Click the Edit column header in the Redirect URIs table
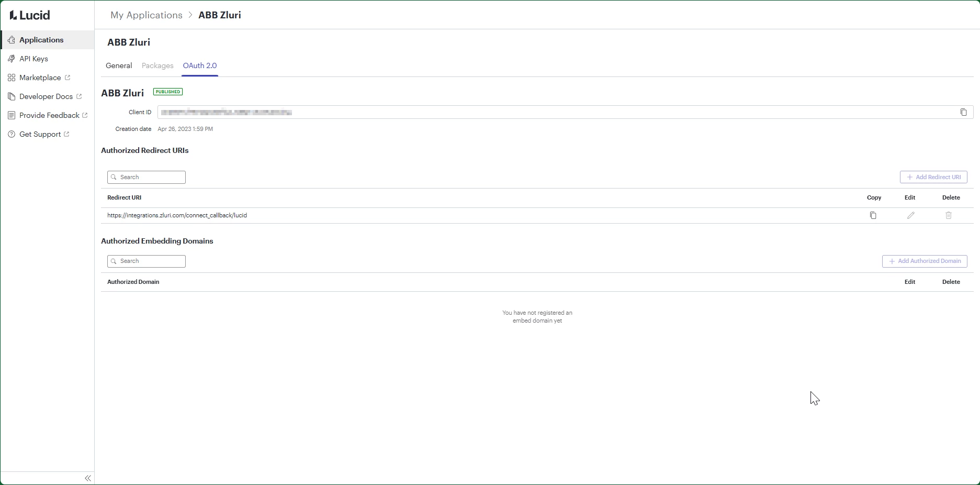Viewport: 980px width, 485px height. (x=910, y=197)
